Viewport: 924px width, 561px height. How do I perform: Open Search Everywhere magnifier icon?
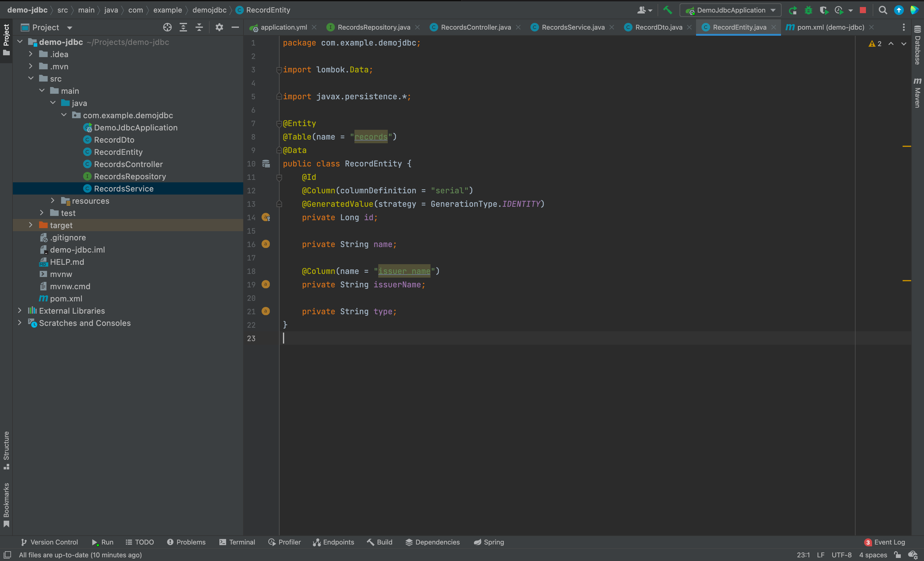pos(882,10)
